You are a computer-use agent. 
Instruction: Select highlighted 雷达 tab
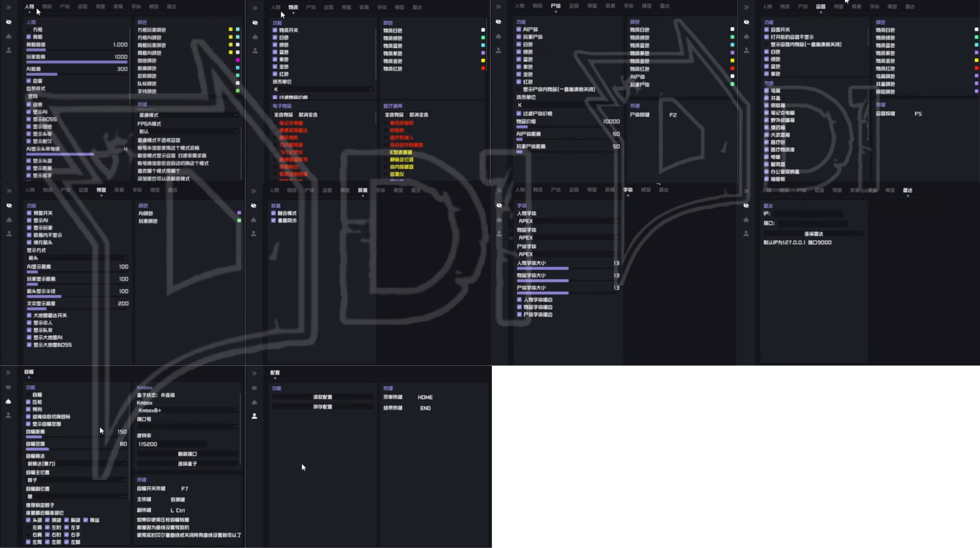(x=908, y=190)
